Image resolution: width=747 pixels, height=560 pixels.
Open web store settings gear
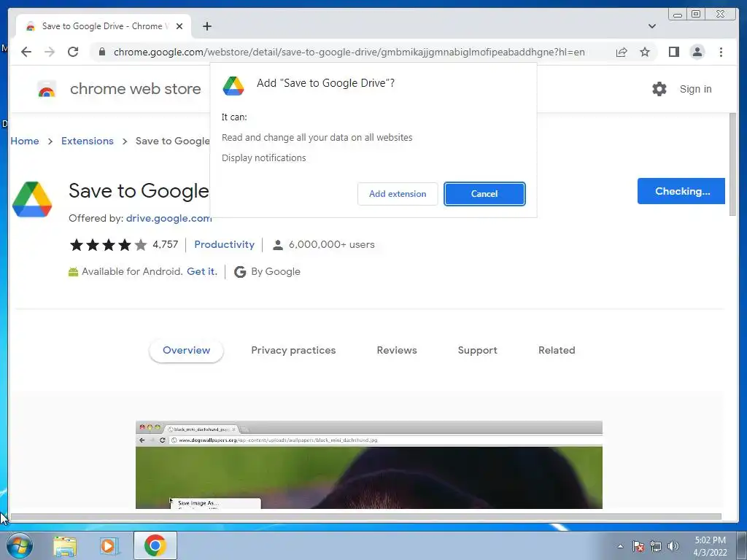[x=659, y=89]
